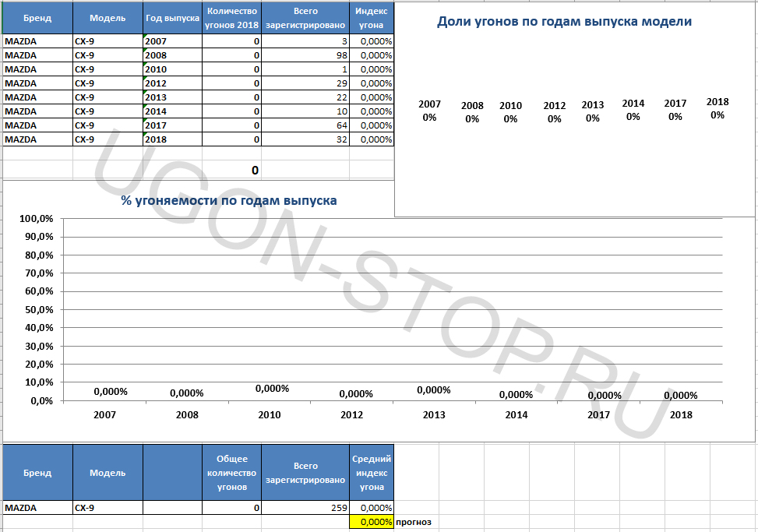Click the yellow forecast cell 0,000%
758x532 pixels.
pos(372,522)
